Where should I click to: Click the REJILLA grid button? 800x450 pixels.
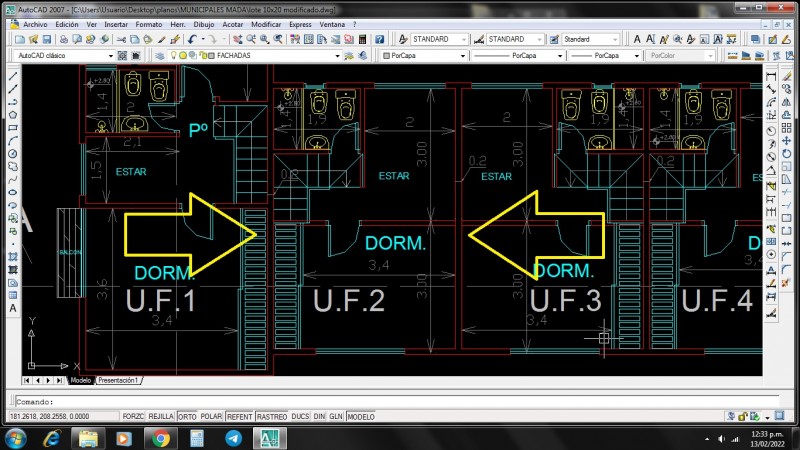(161, 416)
